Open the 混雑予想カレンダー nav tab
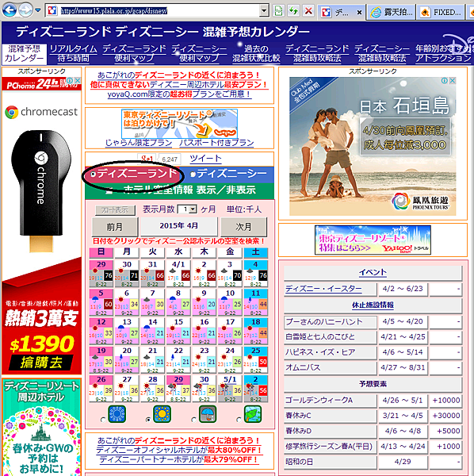 click(x=24, y=54)
